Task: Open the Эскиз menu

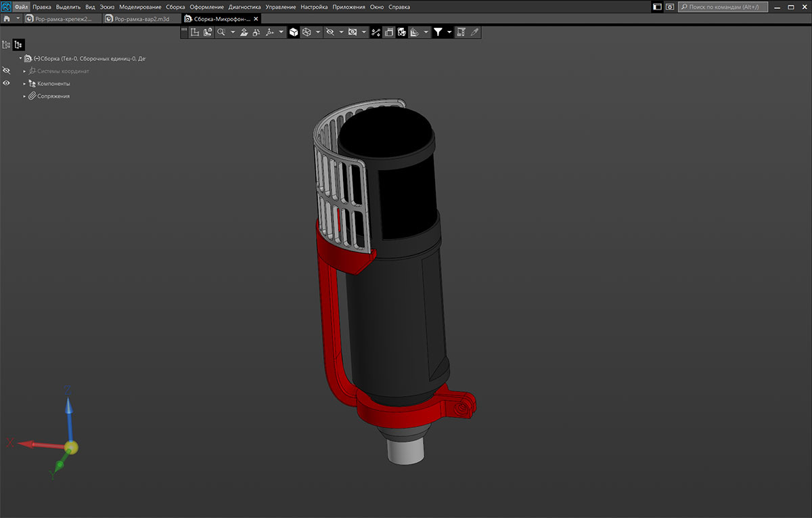Action: tap(107, 7)
